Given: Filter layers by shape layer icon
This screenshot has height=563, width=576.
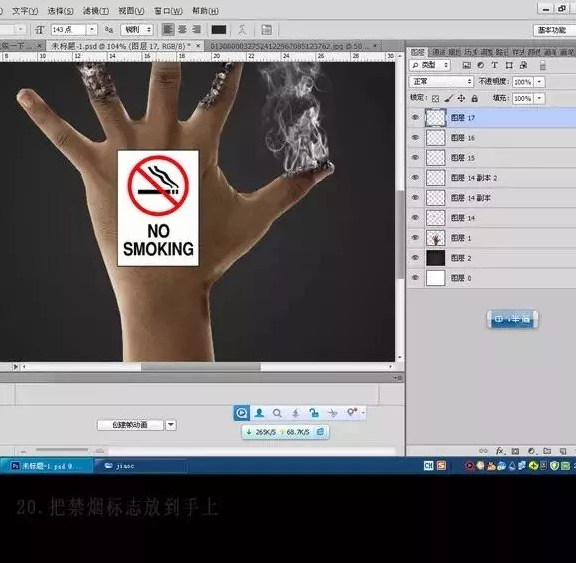Looking at the screenshot, I should coord(509,65).
